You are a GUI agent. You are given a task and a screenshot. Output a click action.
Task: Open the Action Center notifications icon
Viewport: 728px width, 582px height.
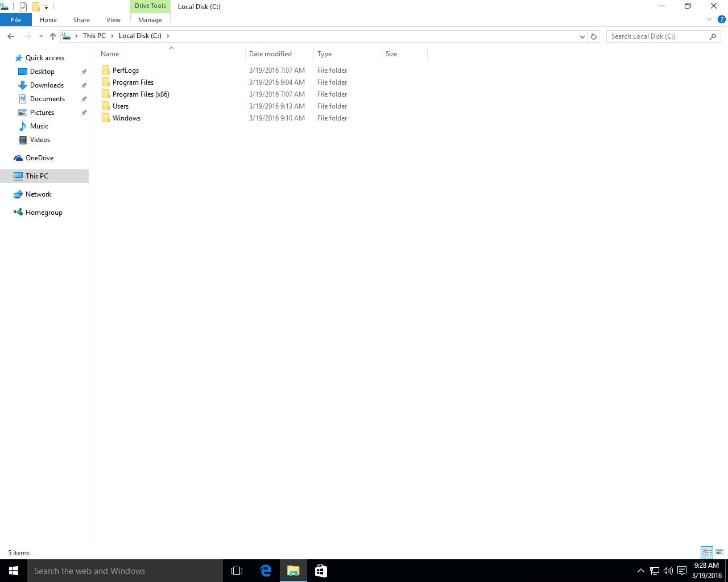pos(681,571)
